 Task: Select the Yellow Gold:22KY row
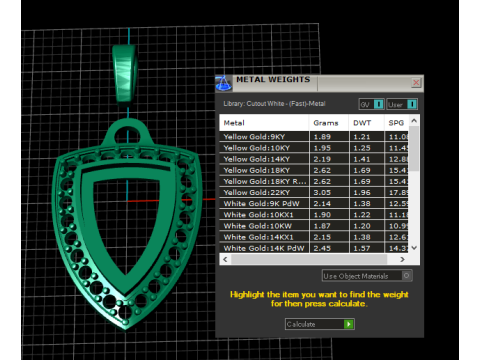pos(314,192)
